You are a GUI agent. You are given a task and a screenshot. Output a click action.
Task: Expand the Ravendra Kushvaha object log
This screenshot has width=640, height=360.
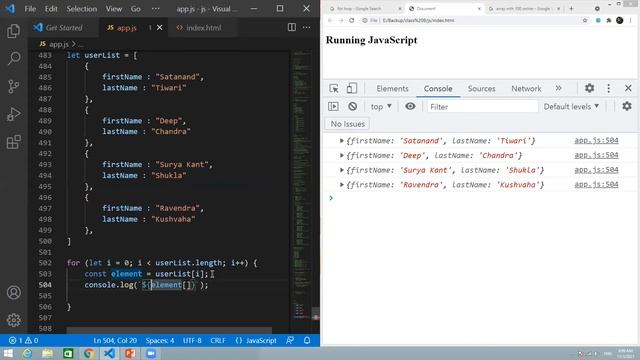(x=342, y=185)
